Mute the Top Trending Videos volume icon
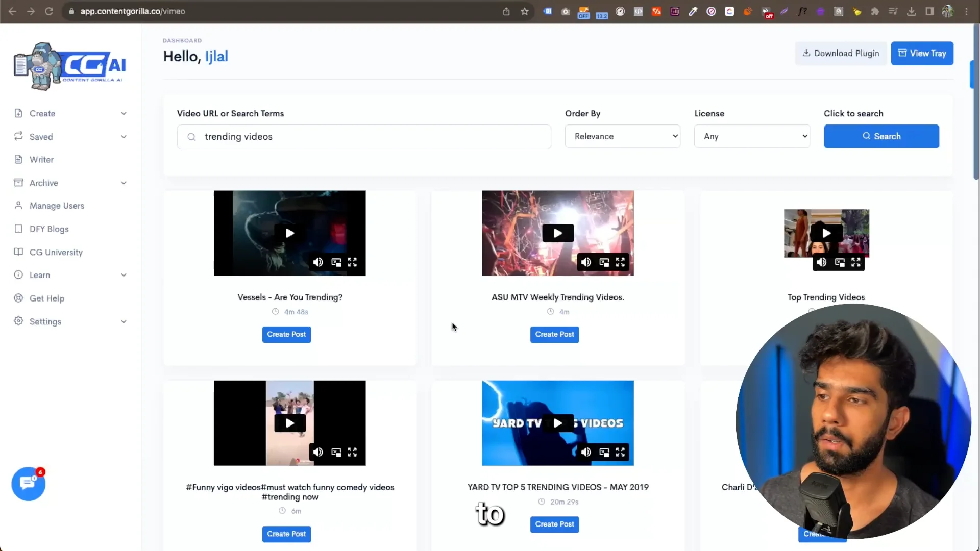Image resolution: width=980 pixels, height=551 pixels. [821, 262]
